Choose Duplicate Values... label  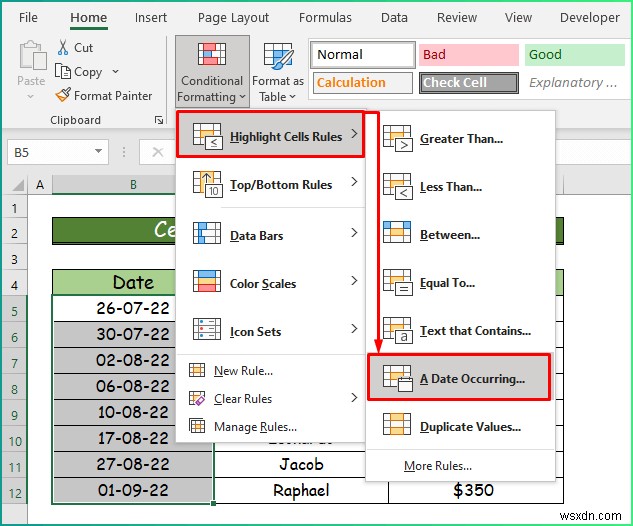[x=471, y=427]
